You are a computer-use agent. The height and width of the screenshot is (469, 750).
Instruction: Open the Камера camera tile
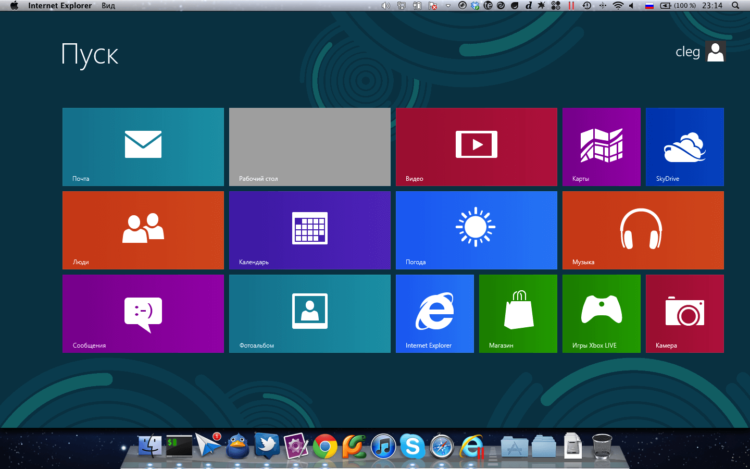684,314
